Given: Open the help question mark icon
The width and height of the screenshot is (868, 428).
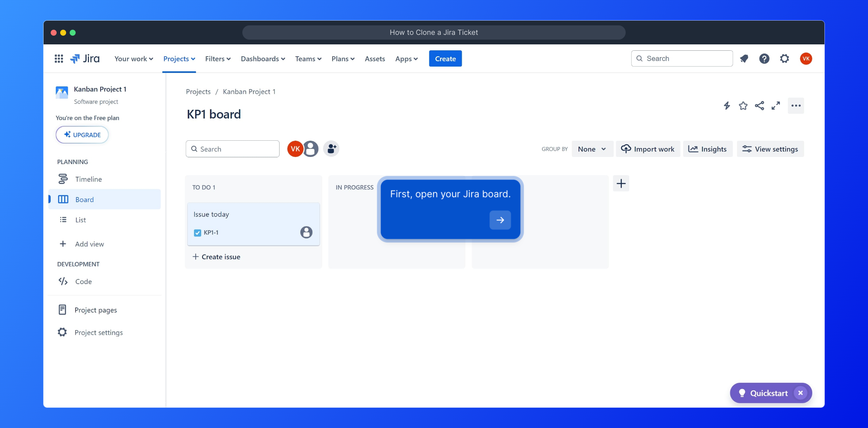Looking at the screenshot, I should 764,59.
